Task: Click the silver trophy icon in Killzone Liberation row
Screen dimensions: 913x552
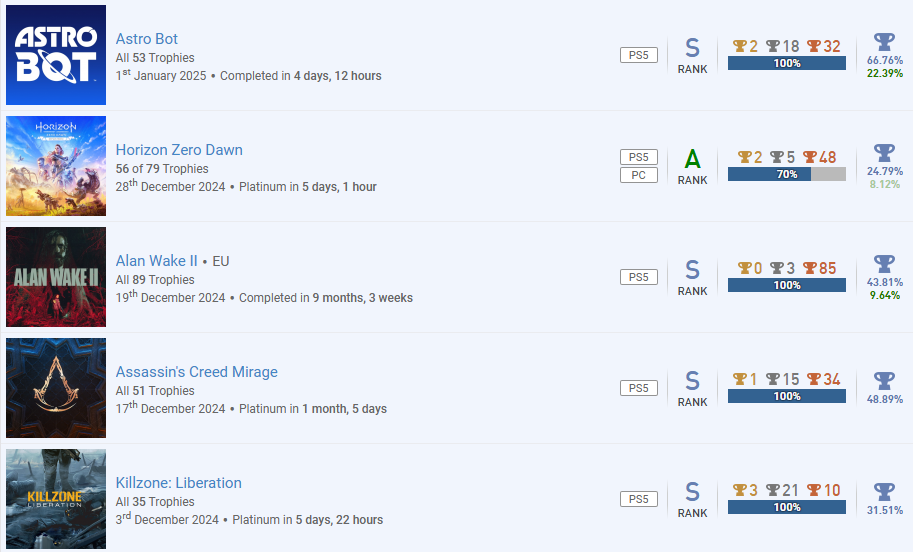Action: [x=773, y=490]
